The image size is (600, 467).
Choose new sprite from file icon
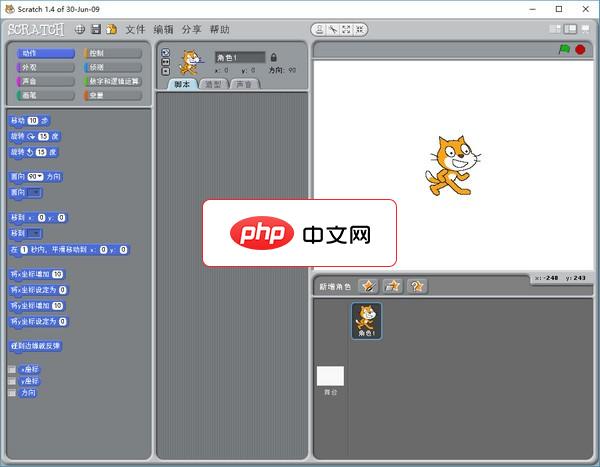point(392,286)
